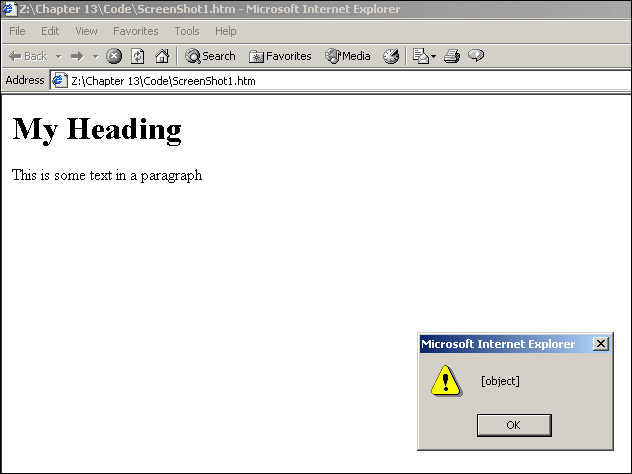Open the Tools menu
The height and width of the screenshot is (474, 632).
(187, 31)
